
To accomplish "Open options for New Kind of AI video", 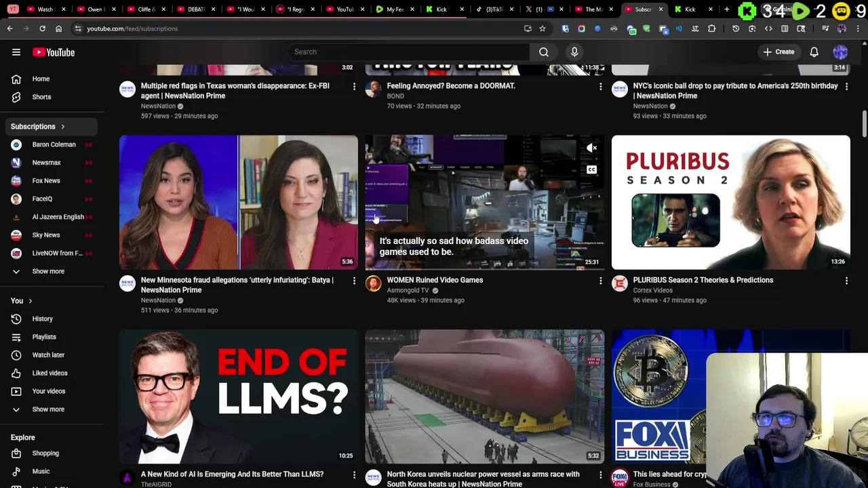I will point(354,475).
